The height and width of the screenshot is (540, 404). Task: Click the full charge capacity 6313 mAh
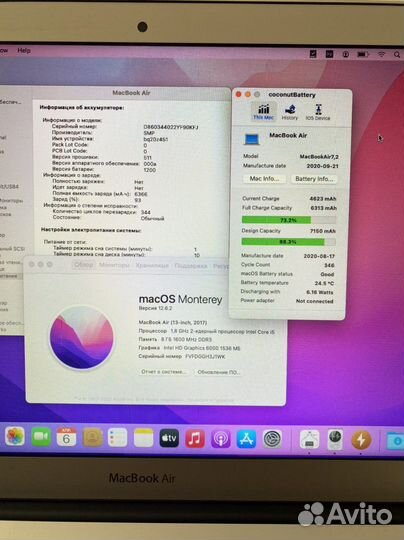323,208
